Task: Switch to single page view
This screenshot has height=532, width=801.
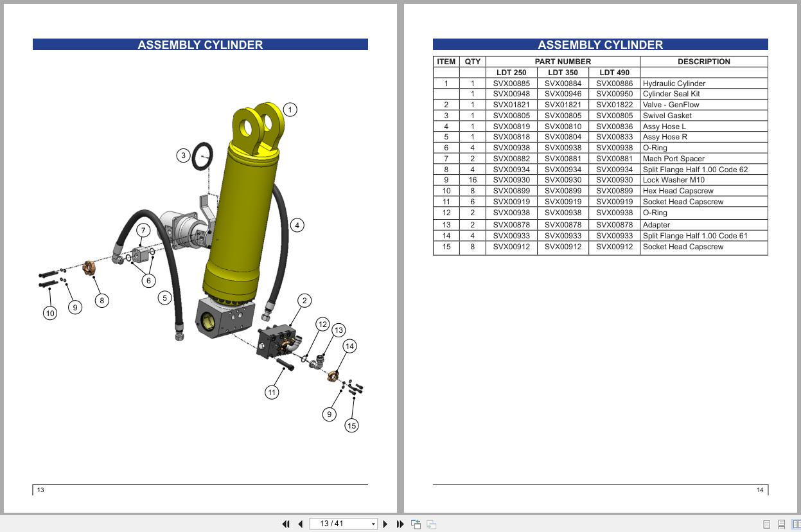Action: pos(766,524)
